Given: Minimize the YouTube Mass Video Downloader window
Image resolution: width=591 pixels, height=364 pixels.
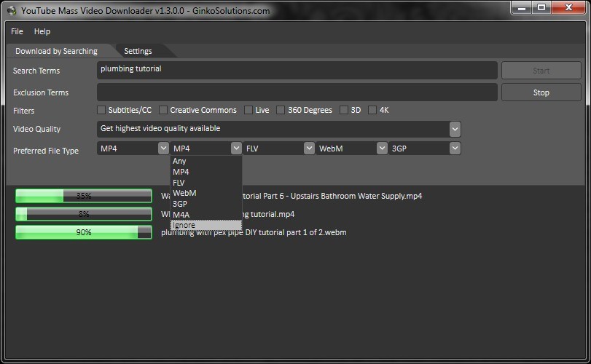Looking at the screenshot, I should click(x=522, y=7).
